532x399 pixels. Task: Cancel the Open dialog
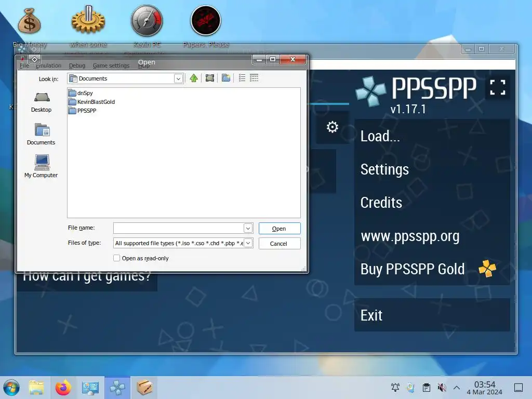click(x=279, y=244)
